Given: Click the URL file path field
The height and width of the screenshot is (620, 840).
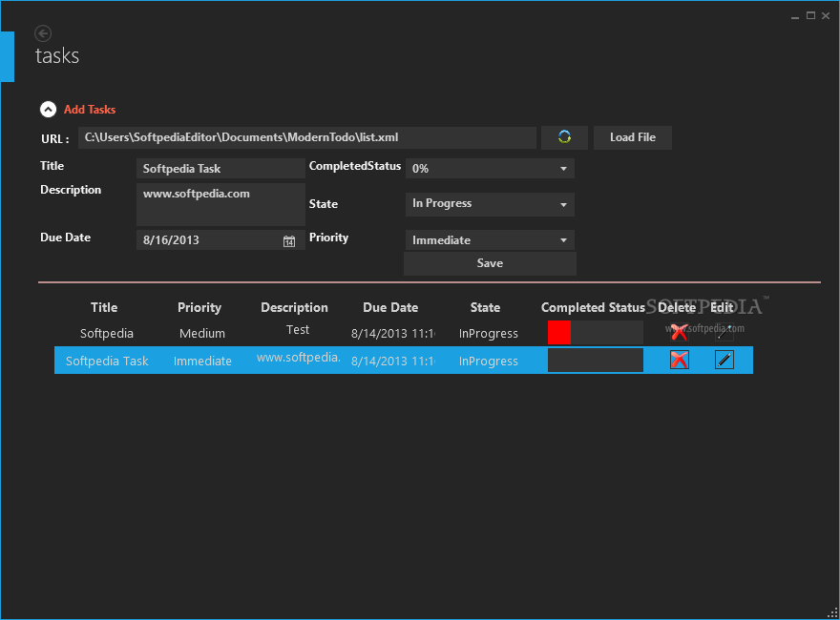Looking at the screenshot, I should (x=307, y=137).
